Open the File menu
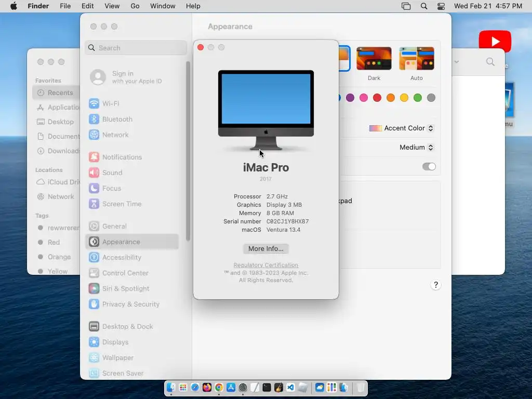The width and height of the screenshot is (532, 399). coord(65,6)
